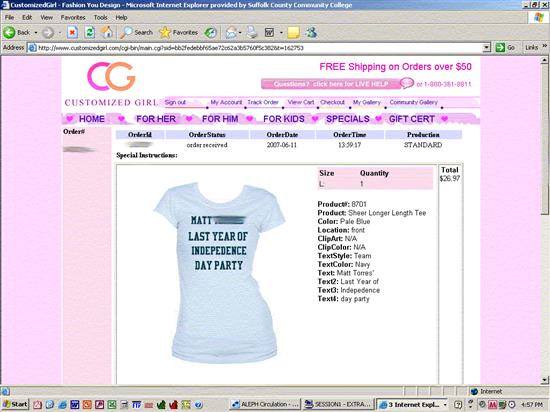Open the My Account link
Screen dimensions: 550x412
tap(226, 102)
